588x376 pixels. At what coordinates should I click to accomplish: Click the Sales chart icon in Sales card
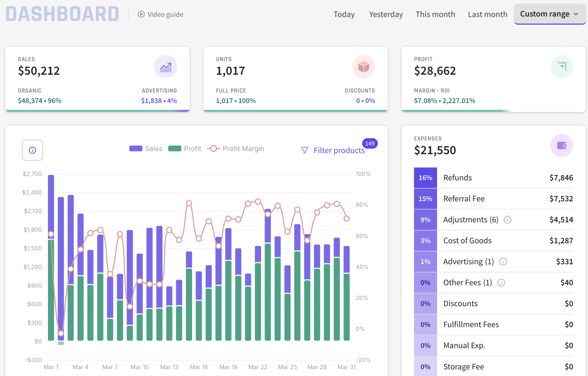tap(166, 67)
